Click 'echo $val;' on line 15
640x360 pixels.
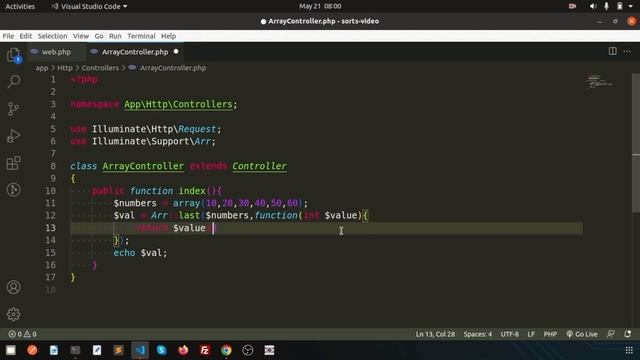(140, 253)
